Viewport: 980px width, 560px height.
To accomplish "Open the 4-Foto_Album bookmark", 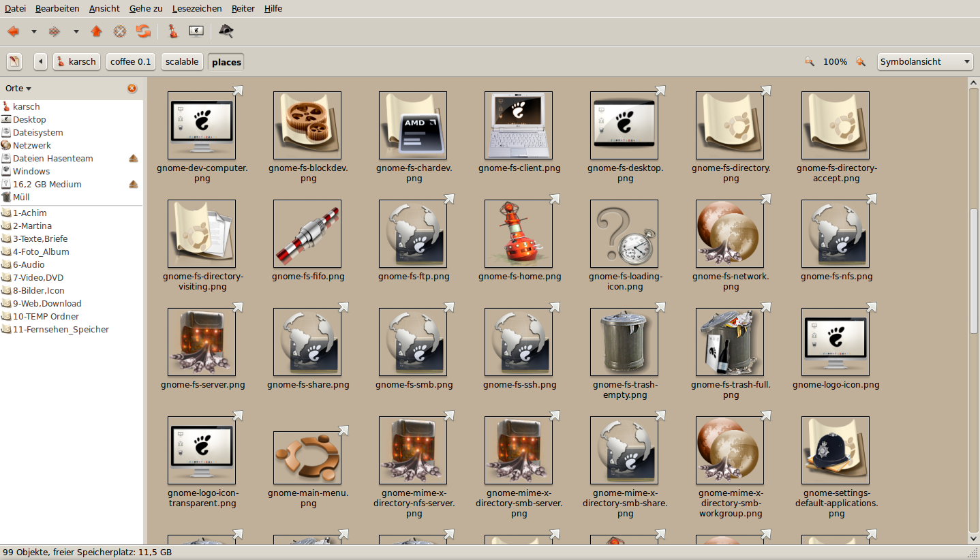I will point(72,251).
